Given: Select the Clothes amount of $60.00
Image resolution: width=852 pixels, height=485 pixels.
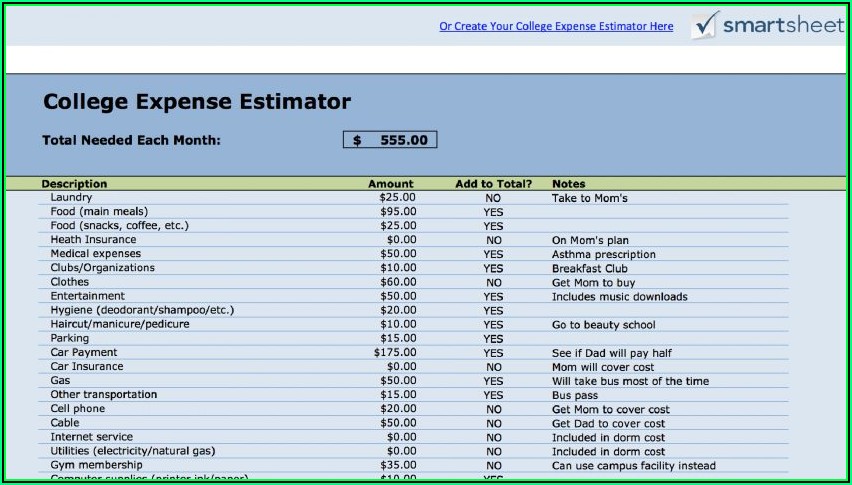Looking at the screenshot, I should 397,282.
